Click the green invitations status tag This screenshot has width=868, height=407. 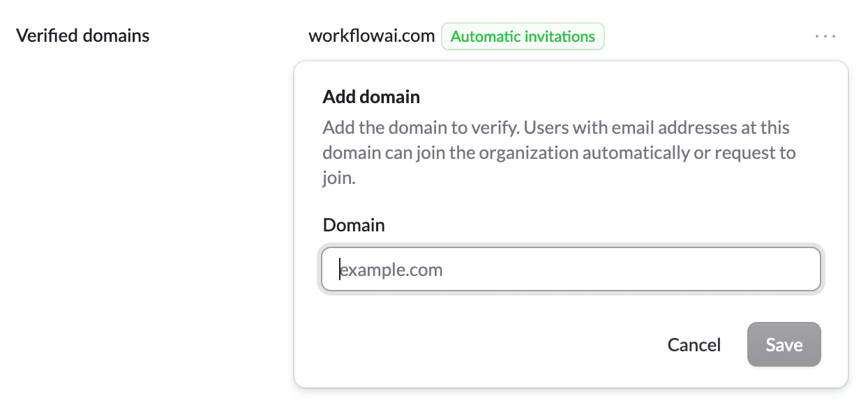click(x=523, y=37)
